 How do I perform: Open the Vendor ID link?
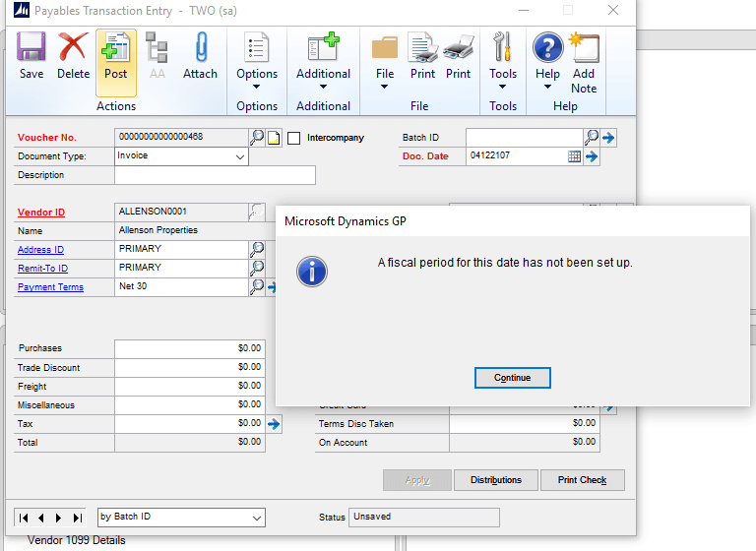[x=41, y=213]
